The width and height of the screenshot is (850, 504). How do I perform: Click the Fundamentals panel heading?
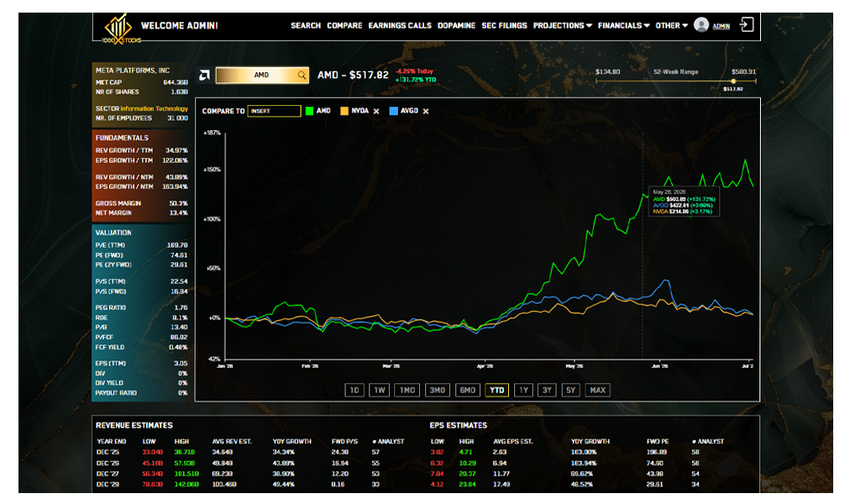point(122,138)
